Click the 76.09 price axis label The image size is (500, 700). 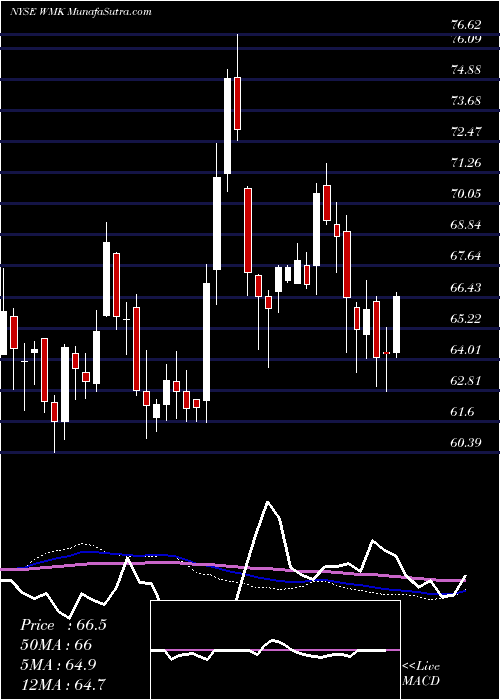(465, 39)
